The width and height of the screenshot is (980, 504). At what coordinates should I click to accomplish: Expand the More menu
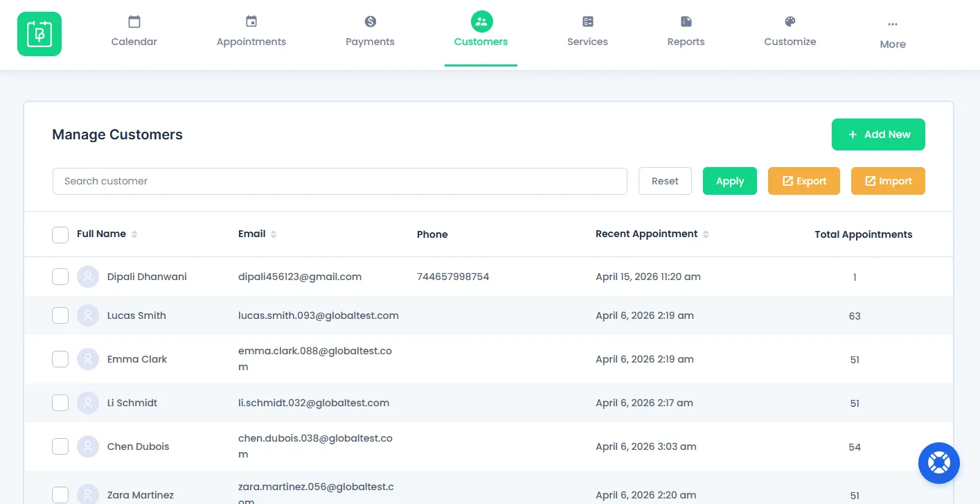pyautogui.click(x=893, y=35)
